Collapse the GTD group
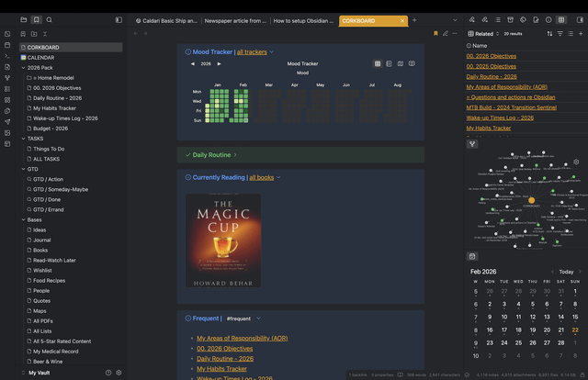The width and height of the screenshot is (588, 380). [x=23, y=169]
